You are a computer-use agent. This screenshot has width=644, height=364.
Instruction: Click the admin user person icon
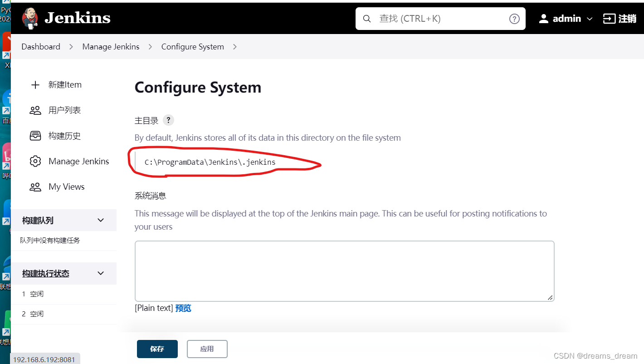[544, 18]
